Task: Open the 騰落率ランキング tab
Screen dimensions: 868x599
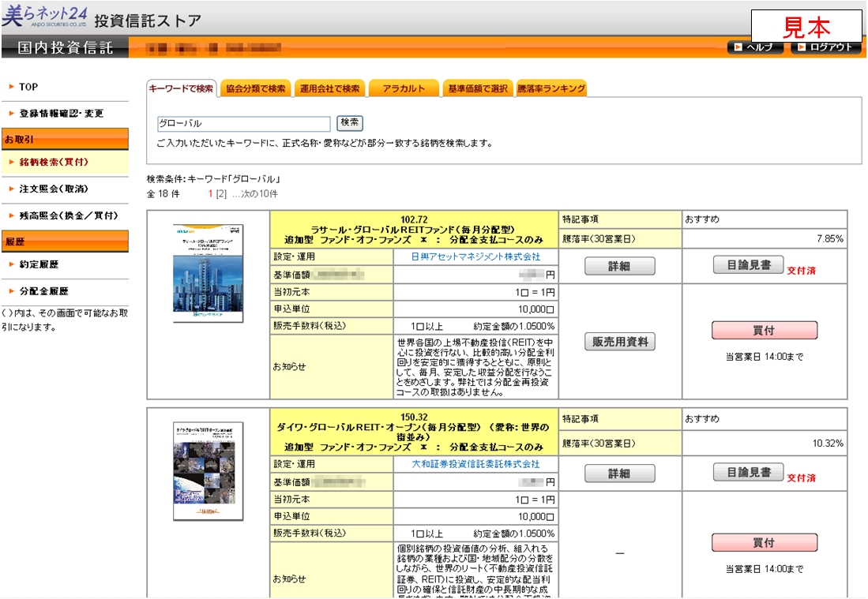Action: [x=551, y=88]
